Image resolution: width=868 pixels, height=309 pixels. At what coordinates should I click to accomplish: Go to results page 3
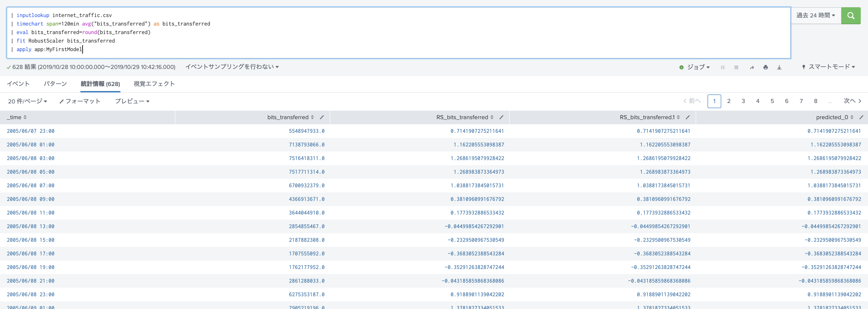coord(743,101)
